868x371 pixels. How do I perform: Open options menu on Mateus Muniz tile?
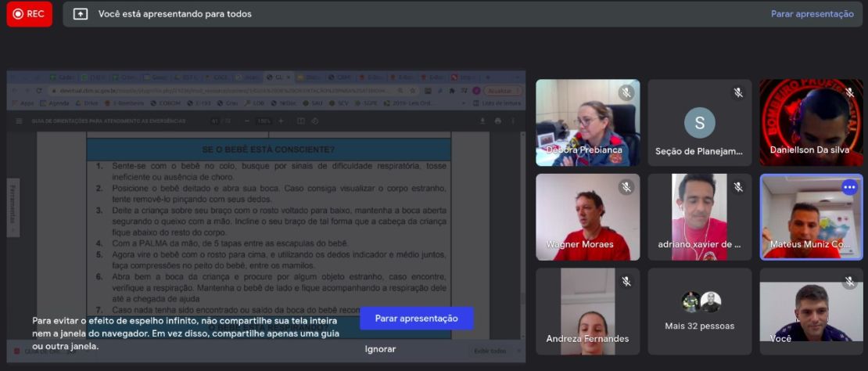(x=850, y=188)
